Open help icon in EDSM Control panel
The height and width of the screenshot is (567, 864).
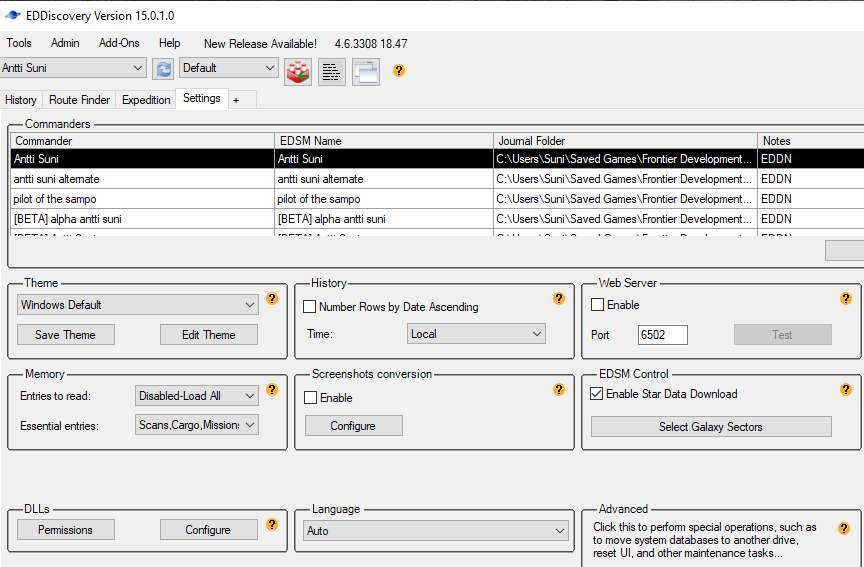click(846, 390)
